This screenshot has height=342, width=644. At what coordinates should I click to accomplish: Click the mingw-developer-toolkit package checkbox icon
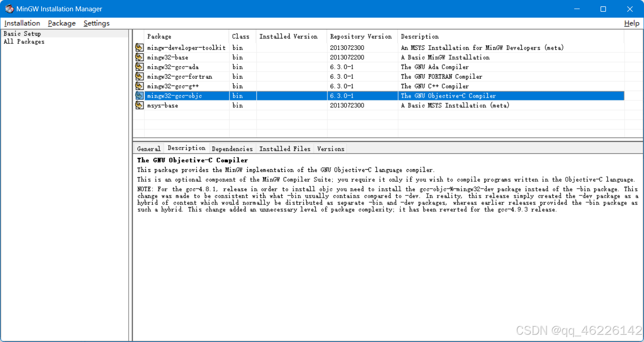click(x=139, y=47)
